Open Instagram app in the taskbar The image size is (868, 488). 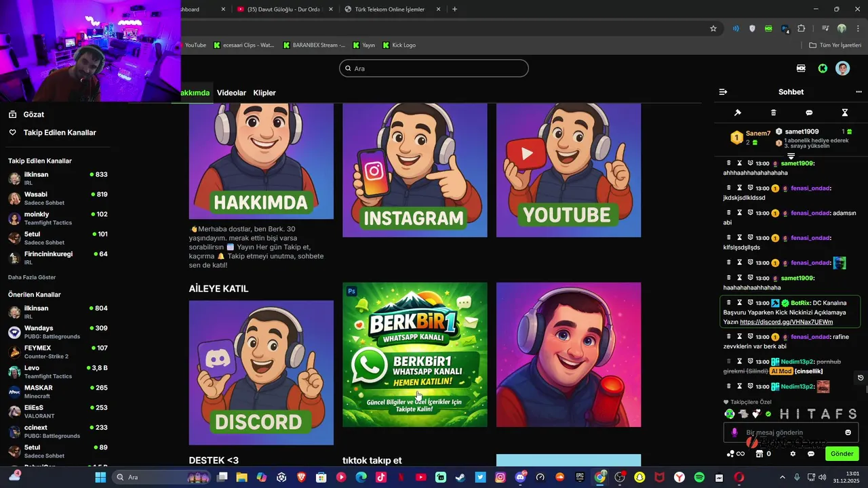(x=500, y=477)
